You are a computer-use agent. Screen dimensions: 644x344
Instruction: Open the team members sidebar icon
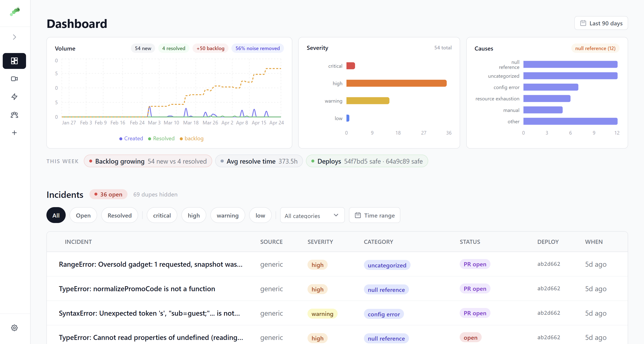[x=14, y=115]
